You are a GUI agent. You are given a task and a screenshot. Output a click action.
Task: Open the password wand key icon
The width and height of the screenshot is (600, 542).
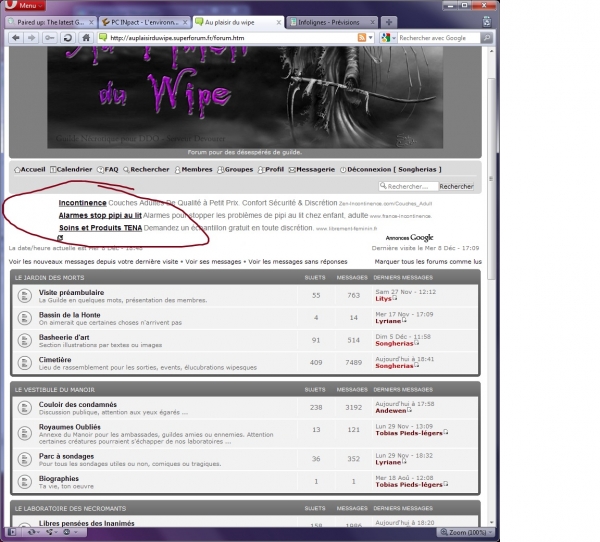click(x=50, y=38)
